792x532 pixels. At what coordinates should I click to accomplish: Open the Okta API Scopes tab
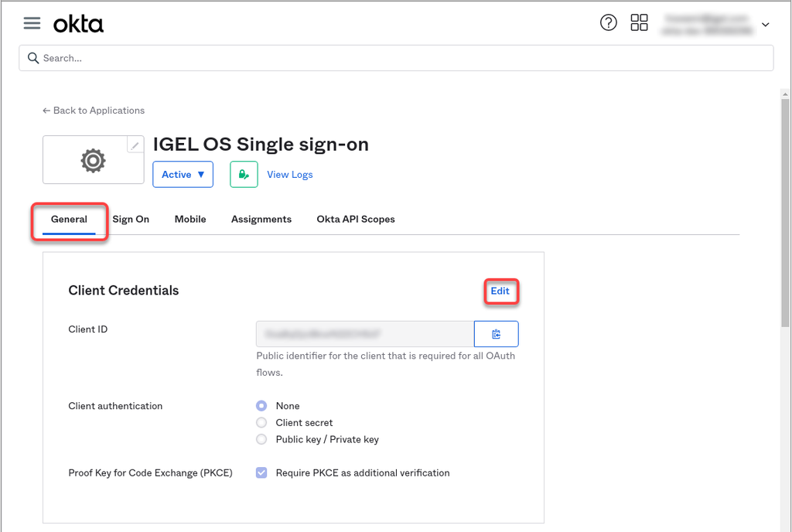[x=356, y=220]
